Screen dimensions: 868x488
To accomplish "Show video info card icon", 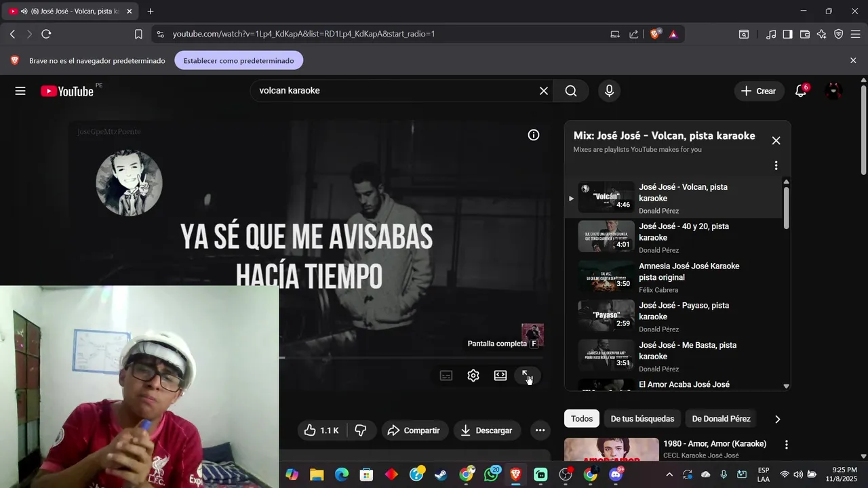I will pos(534,135).
